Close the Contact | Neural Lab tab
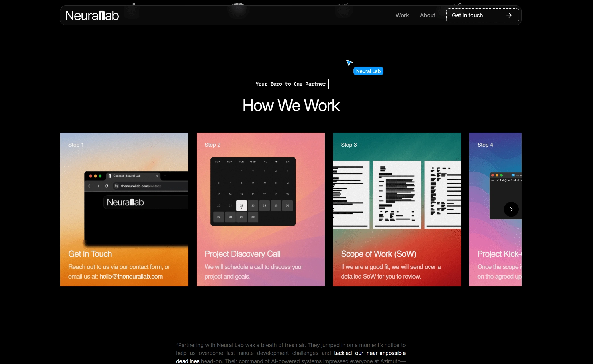Screen dimensions: 593x364 coord(156,176)
